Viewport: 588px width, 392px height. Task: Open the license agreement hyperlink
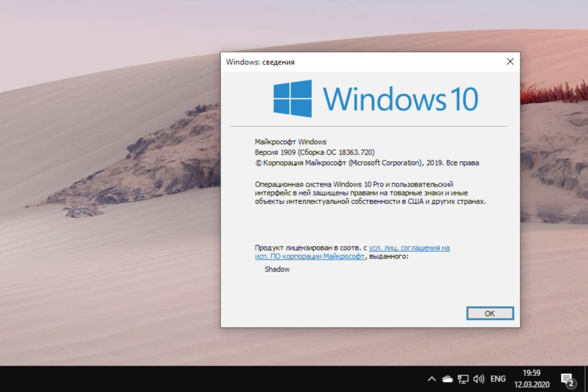click(x=408, y=248)
